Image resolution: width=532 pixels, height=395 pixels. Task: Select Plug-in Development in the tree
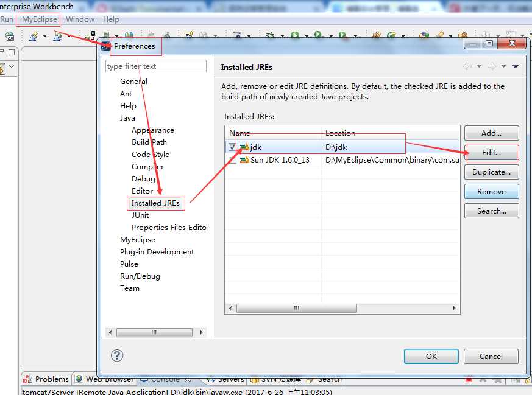click(x=157, y=252)
